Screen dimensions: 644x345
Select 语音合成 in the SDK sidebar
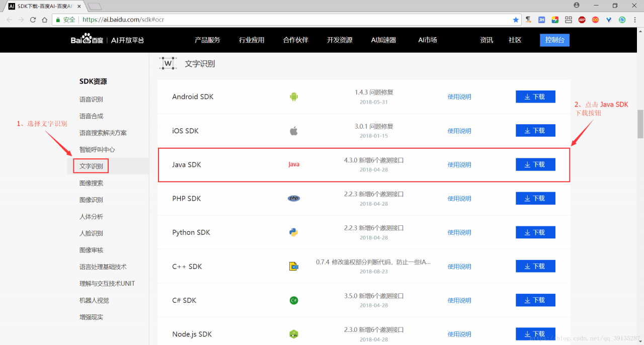point(91,116)
